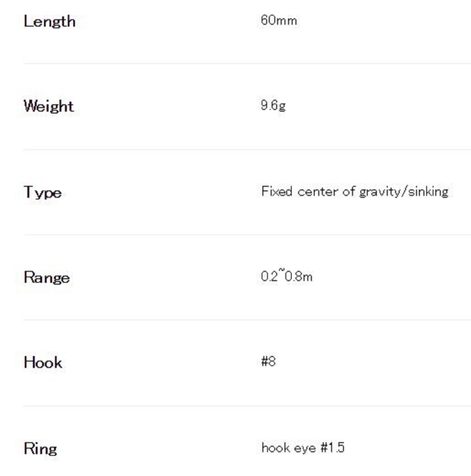
Task: Click the divider line below Hook row
Action: 246,406
